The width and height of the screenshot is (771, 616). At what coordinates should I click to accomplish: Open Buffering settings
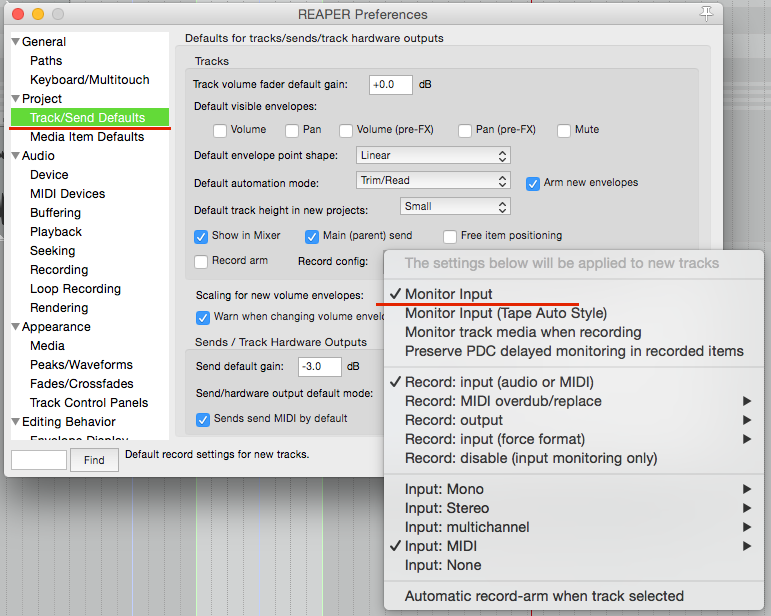click(x=56, y=213)
